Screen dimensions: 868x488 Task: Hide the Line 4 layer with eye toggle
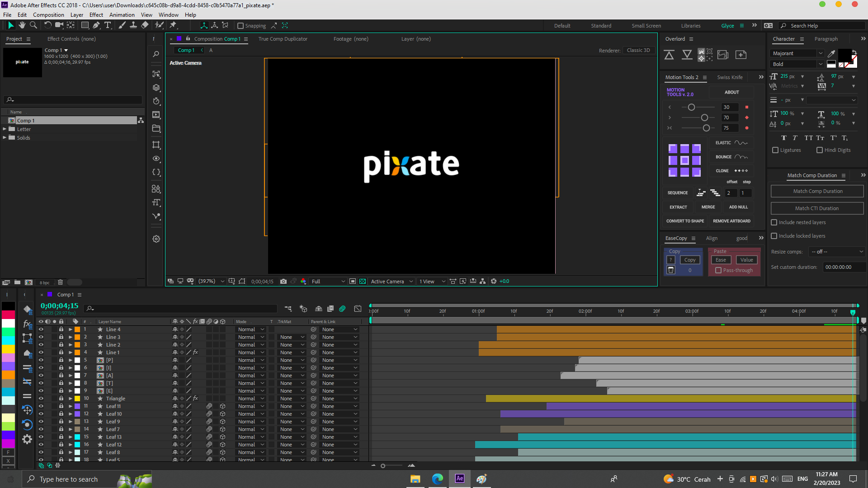[41, 329]
